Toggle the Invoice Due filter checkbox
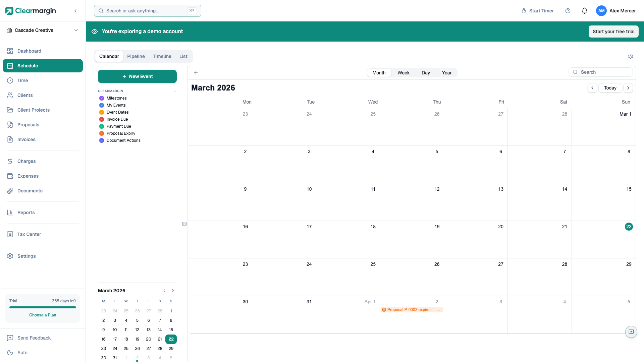The height and width of the screenshot is (362, 644). click(102, 119)
